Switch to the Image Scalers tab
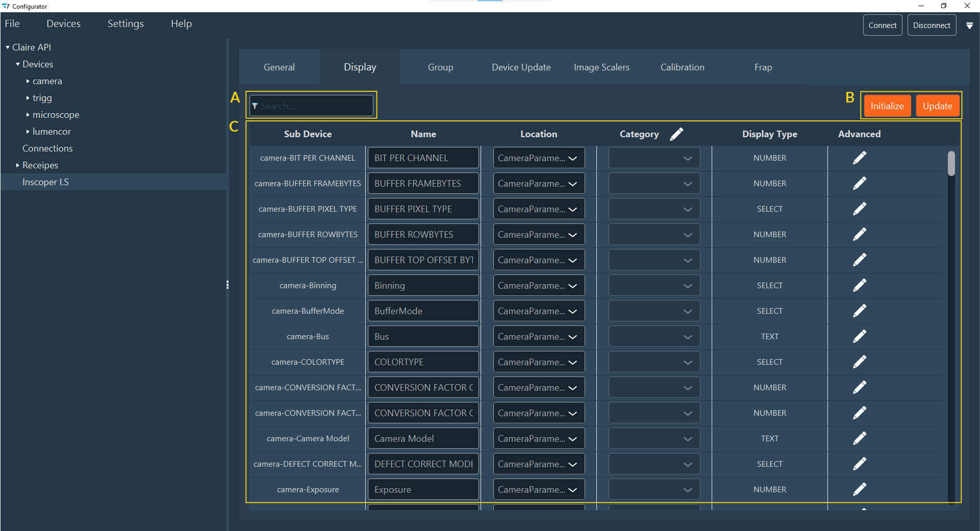 [601, 67]
